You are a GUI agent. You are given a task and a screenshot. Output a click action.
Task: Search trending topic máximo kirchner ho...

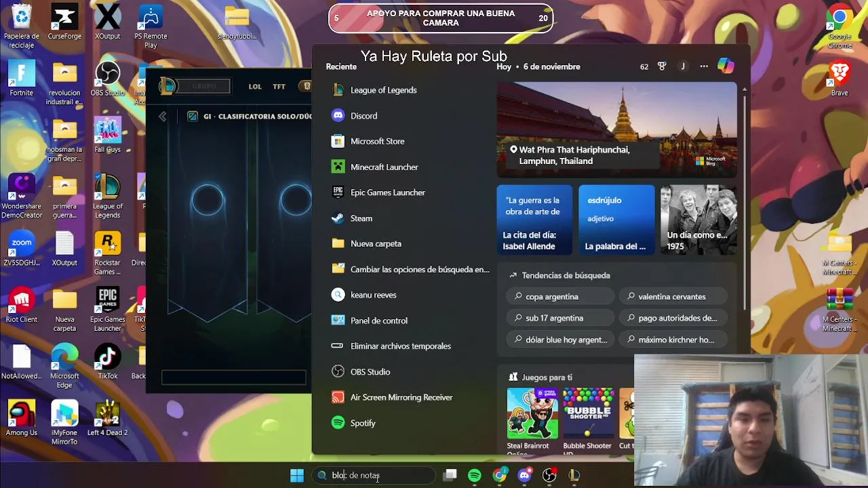(x=673, y=340)
